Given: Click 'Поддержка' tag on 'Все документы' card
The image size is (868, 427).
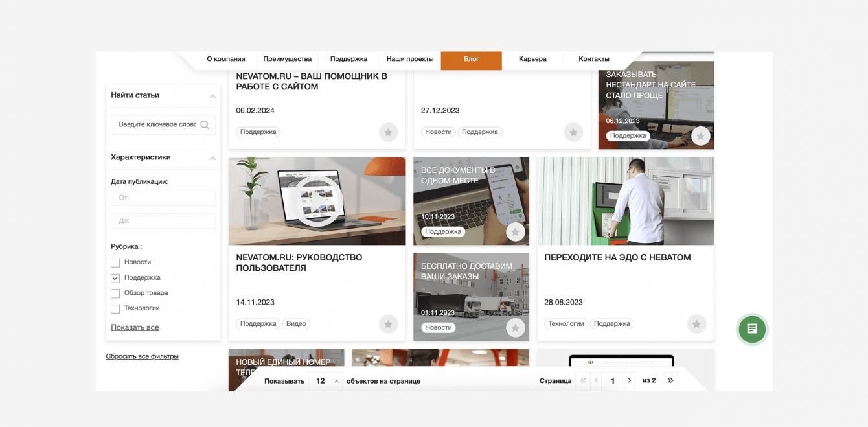Looking at the screenshot, I should [x=443, y=232].
